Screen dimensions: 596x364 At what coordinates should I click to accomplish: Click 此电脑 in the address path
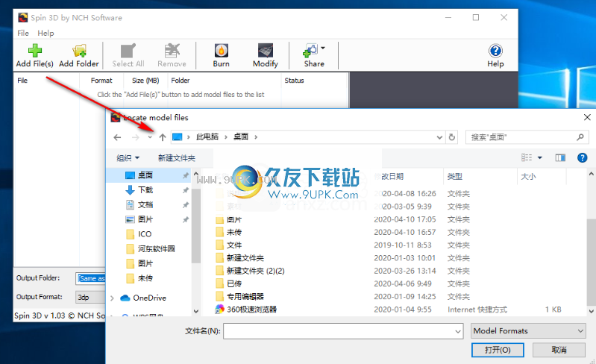pyautogui.click(x=207, y=136)
